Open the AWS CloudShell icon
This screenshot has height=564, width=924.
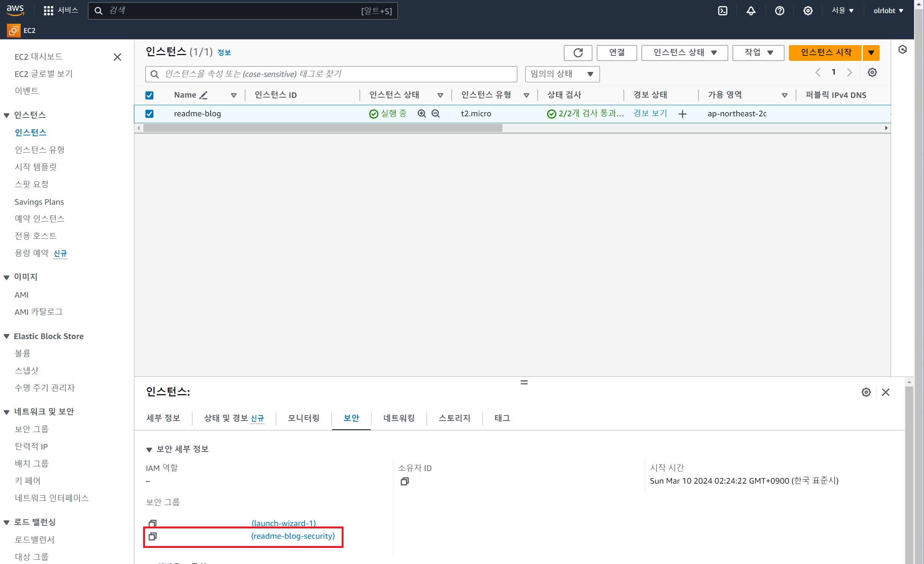pos(722,11)
